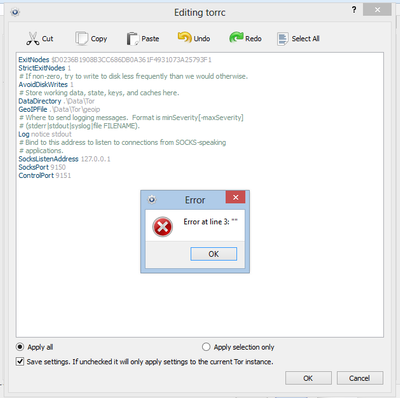The height and width of the screenshot is (398, 400).
Task: Click the green Redo arrow icon
Action: pyautogui.click(x=236, y=37)
